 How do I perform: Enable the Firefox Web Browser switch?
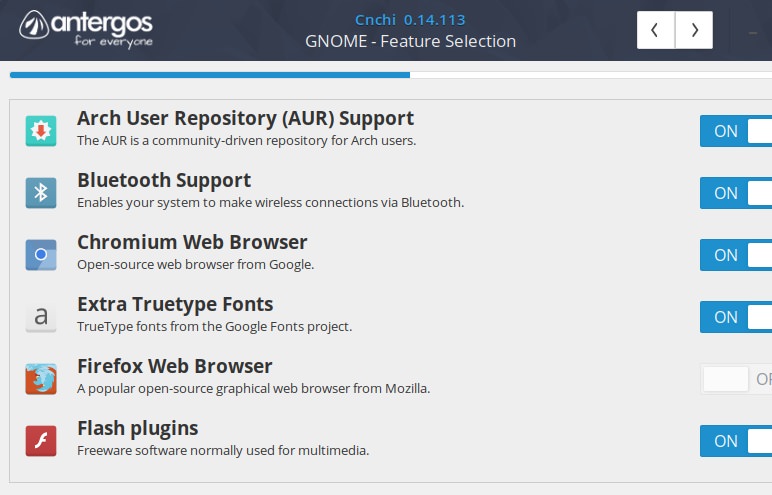(736, 379)
